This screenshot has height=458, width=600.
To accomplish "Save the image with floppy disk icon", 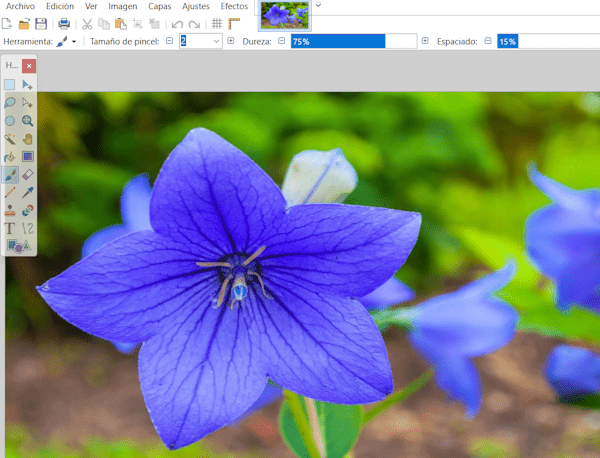I will (x=41, y=24).
